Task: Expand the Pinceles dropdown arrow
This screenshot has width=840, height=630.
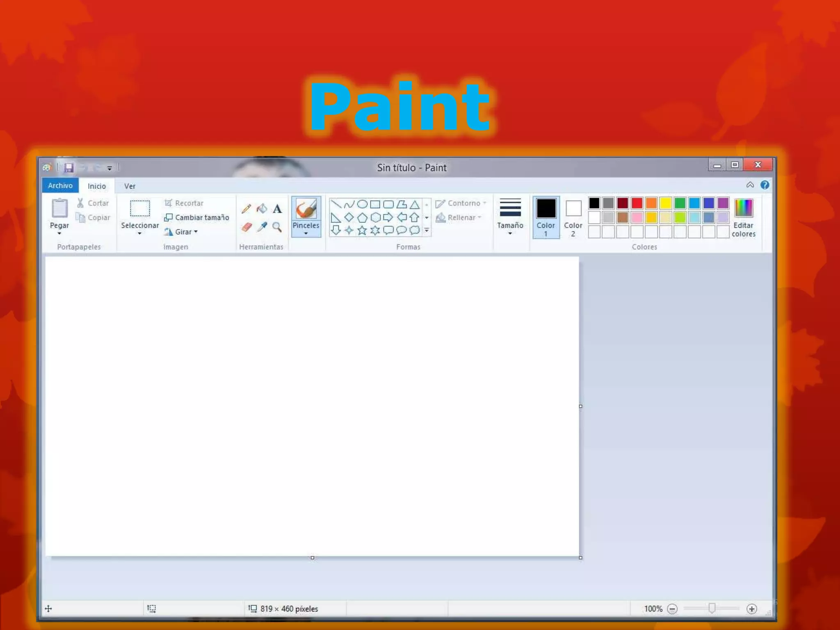Action: (x=306, y=233)
